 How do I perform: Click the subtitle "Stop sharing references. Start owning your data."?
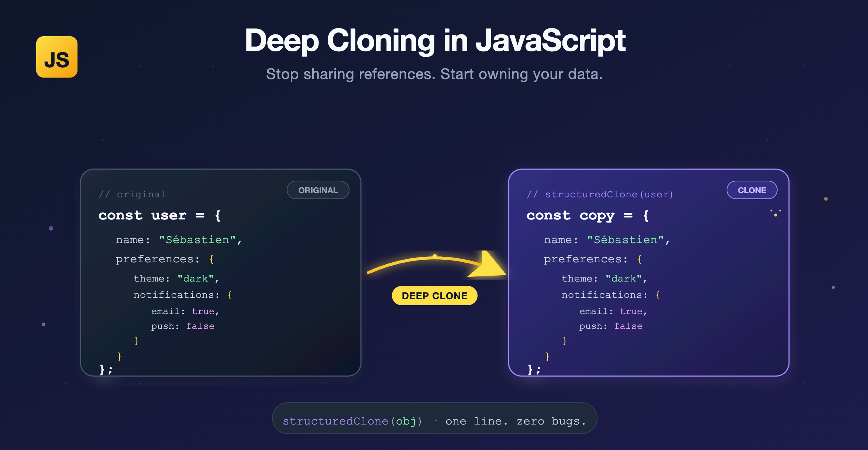point(434,74)
